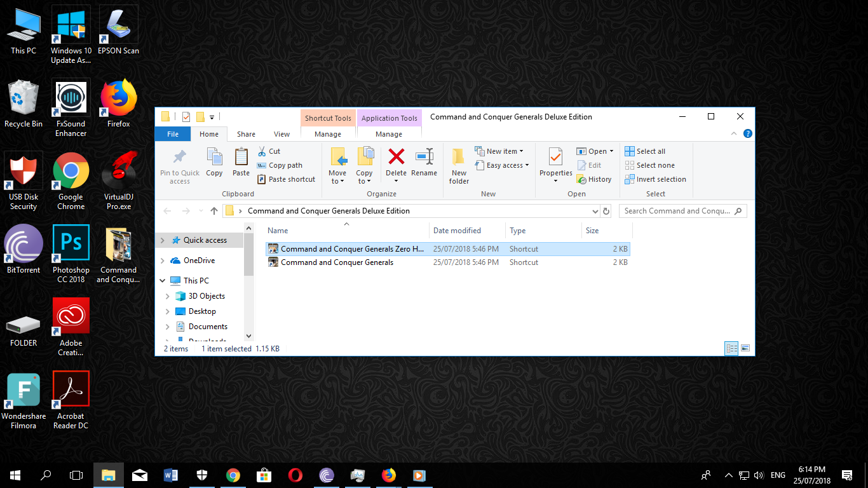The width and height of the screenshot is (868, 488).
Task: Click the navigation pane scroll-down arrow
Action: tap(248, 336)
